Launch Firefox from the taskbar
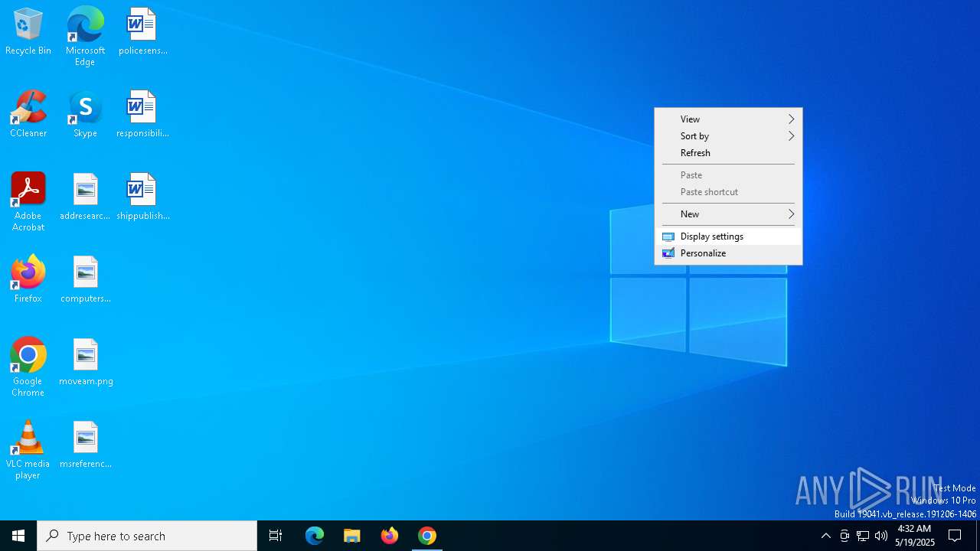The height and width of the screenshot is (551, 980). tap(390, 536)
